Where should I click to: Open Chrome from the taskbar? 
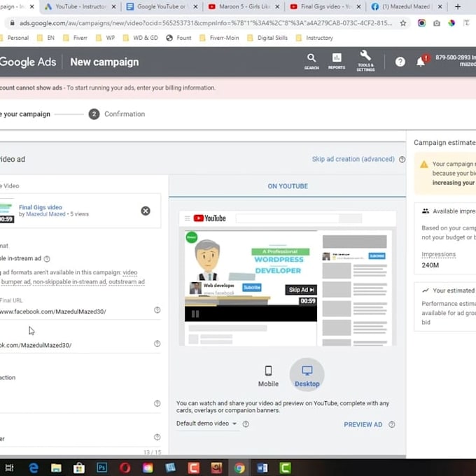tap(239, 468)
